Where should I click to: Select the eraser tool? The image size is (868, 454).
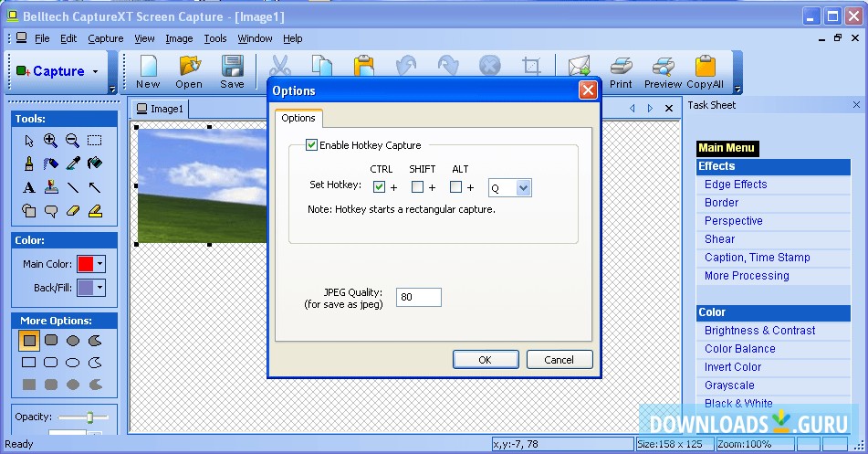coord(72,211)
